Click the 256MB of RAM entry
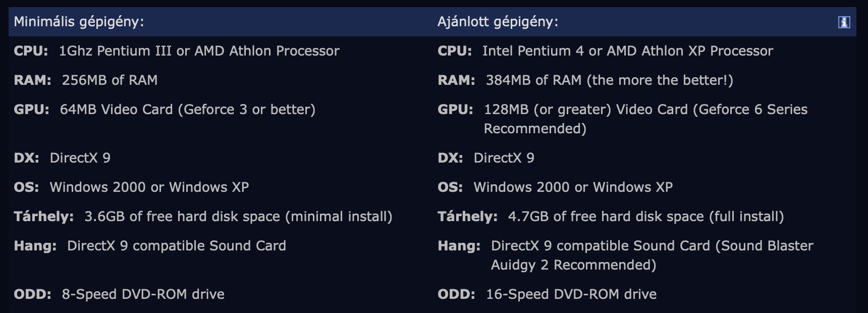Viewport: 868px width, 313px height. point(110,80)
